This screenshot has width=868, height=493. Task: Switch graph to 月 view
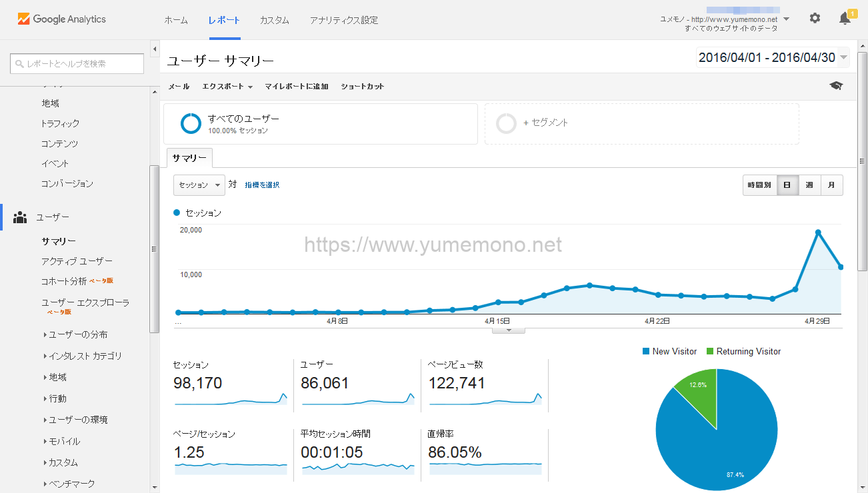(831, 185)
